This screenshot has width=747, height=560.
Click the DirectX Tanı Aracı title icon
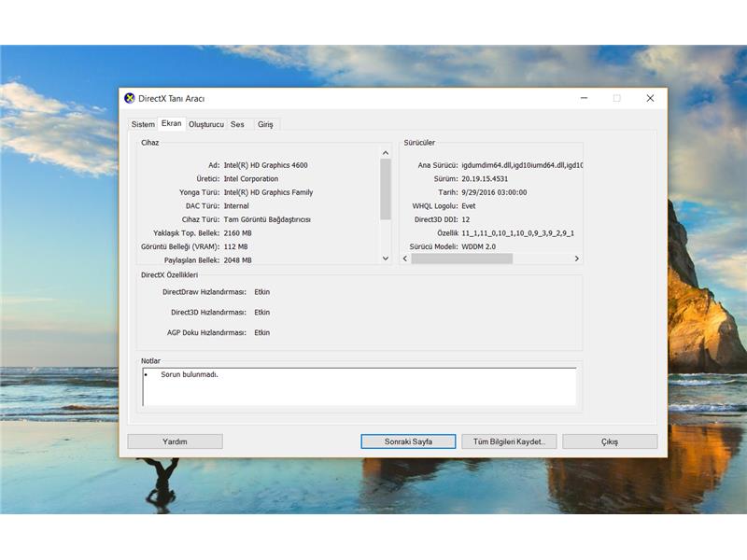coord(130,99)
